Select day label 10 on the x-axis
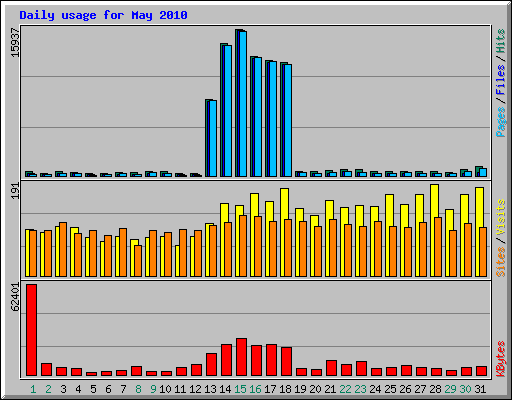The width and height of the screenshot is (512, 400). coord(165,389)
